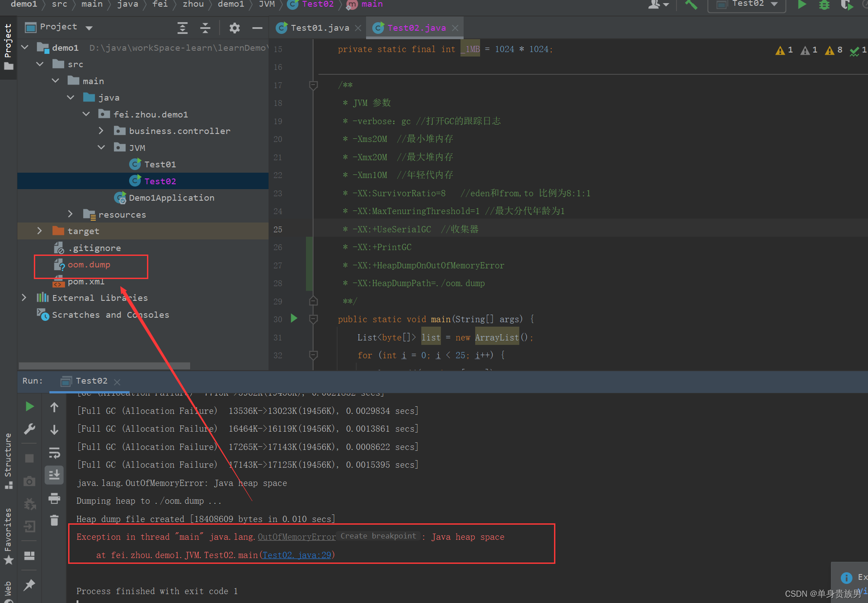Click the up arrow in Run console toolbar
This screenshot has height=603, width=868.
[x=54, y=407]
